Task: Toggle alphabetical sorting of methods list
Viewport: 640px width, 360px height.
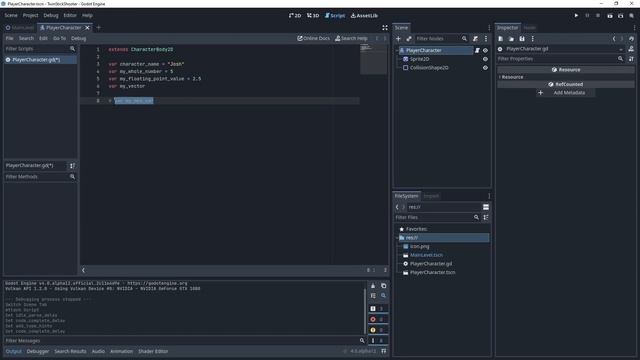Action: (72, 166)
